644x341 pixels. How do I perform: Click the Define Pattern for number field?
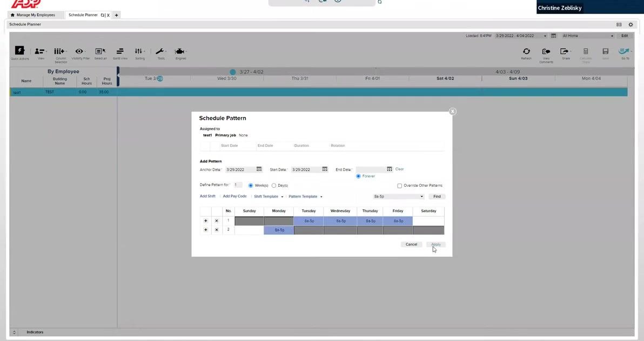tap(238, 185)
